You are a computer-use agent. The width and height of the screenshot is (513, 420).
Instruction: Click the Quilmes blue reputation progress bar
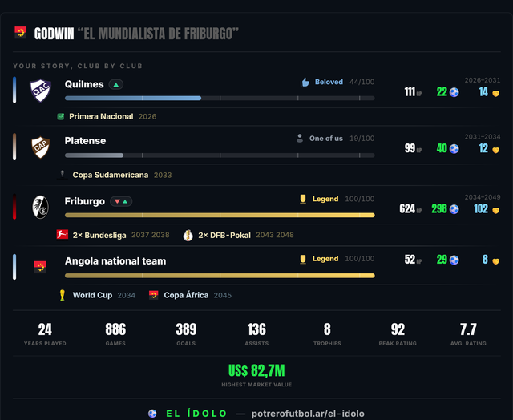[x=220, y=98]
